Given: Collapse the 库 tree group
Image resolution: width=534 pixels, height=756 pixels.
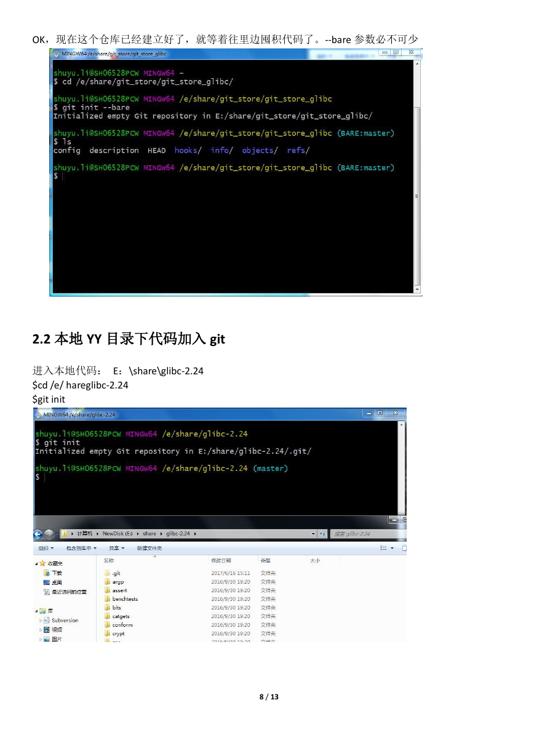Looking at the screenshot, I should click(x=36, y=611).
